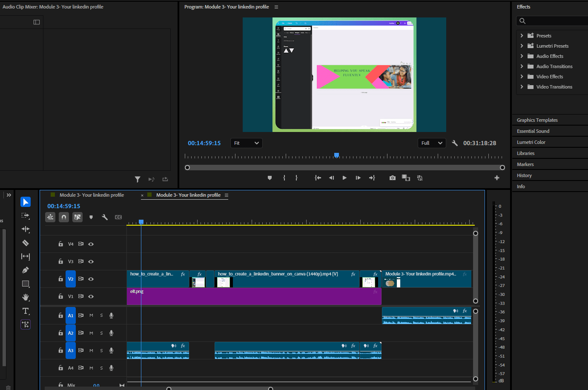588x390 pixels.
Task: Open the Fit zoom level dropdown
Action: pyautogui.click(x=246, y=143)
